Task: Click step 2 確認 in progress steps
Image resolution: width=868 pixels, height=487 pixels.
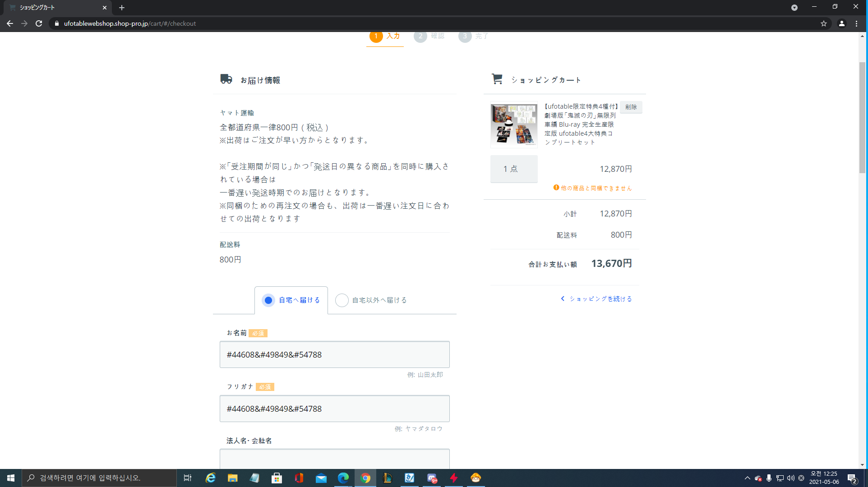Action: pos(429,36)
